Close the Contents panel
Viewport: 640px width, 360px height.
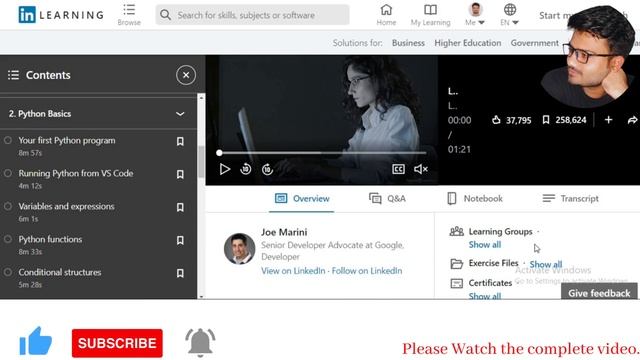186,75
